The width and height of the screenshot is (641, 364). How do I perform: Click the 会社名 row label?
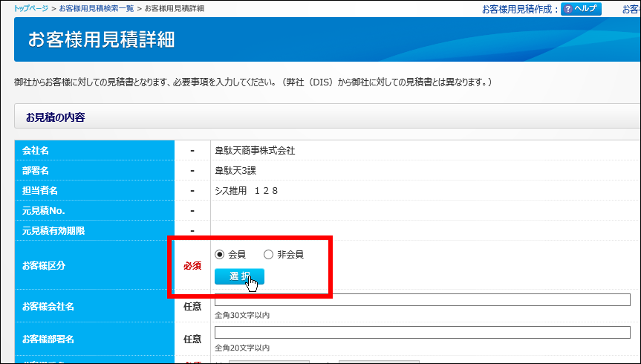click(36, 151)
